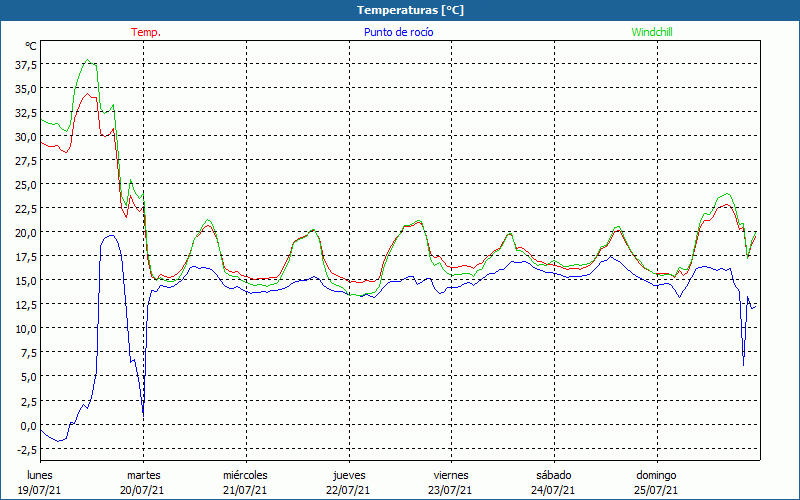
Task: Click the °C unit label on the axis
Action: (31, 46)
